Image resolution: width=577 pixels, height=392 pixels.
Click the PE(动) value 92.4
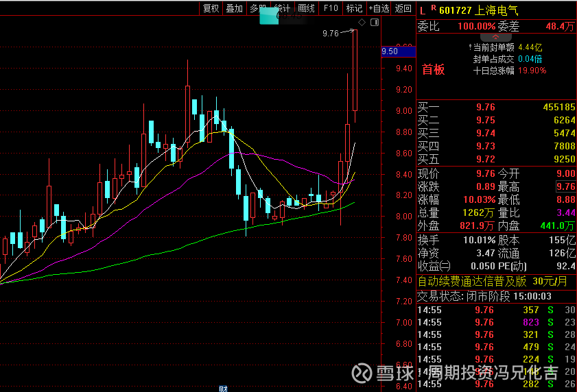[566, 266]
